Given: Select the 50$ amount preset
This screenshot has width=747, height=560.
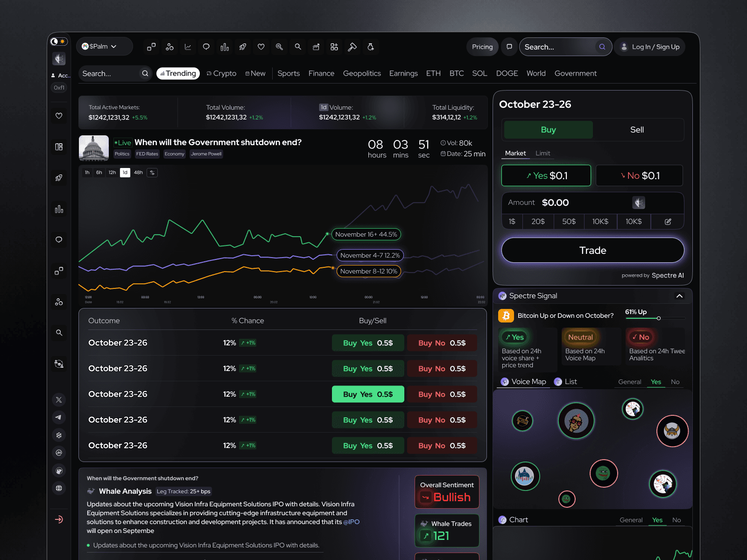Looking at the screenshot, I should click(x=569, y=222).
